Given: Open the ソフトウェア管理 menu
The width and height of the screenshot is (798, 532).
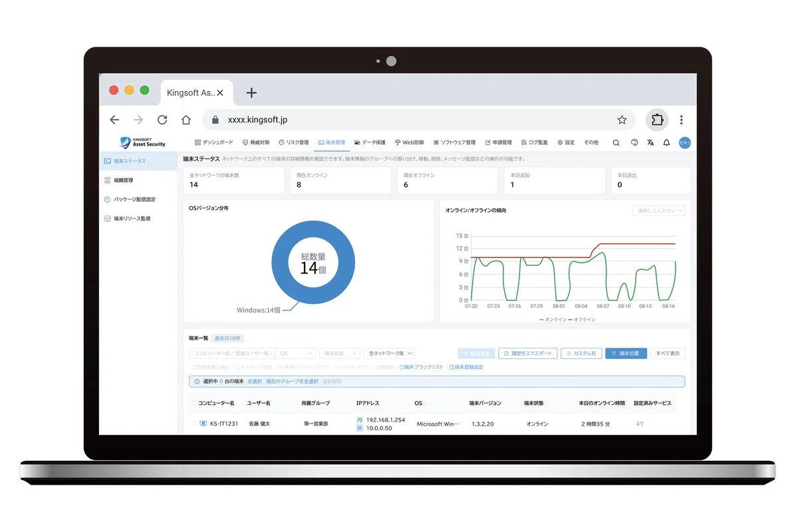Looking at the screenshot, I should [x=454, y=142].
